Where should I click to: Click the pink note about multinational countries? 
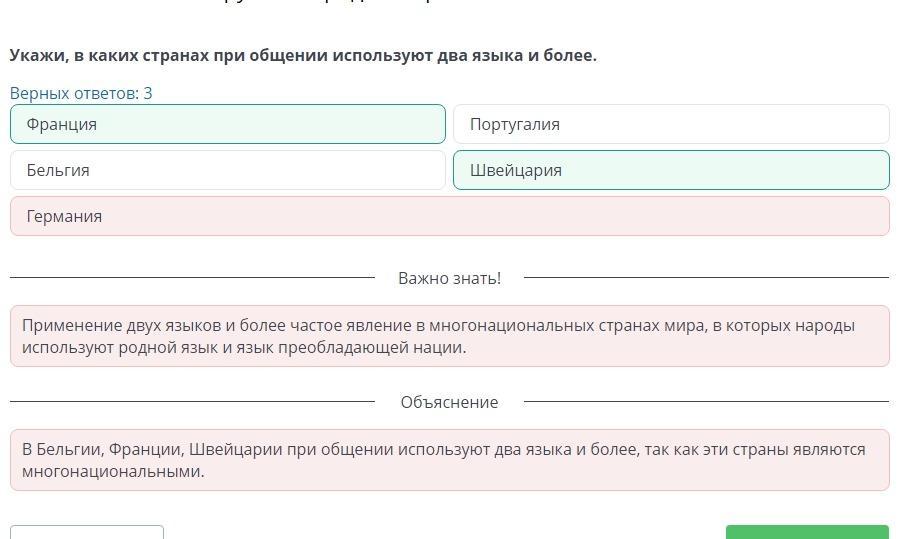coord(449,336)
